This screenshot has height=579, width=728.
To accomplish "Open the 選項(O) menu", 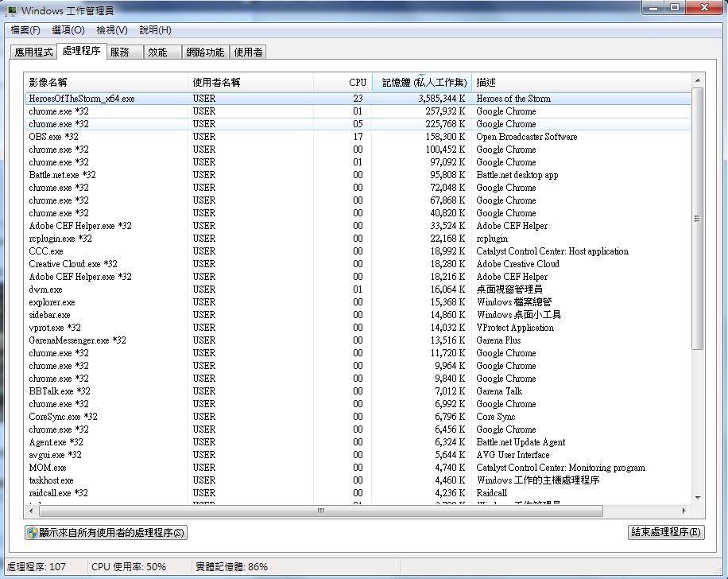I will pyautogui.click(x=68, y=30).
